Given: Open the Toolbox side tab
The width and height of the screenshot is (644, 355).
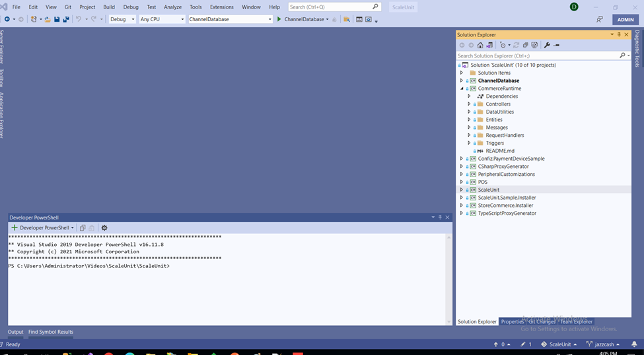Looking at the screenshot, I should (x=2, y=78).
